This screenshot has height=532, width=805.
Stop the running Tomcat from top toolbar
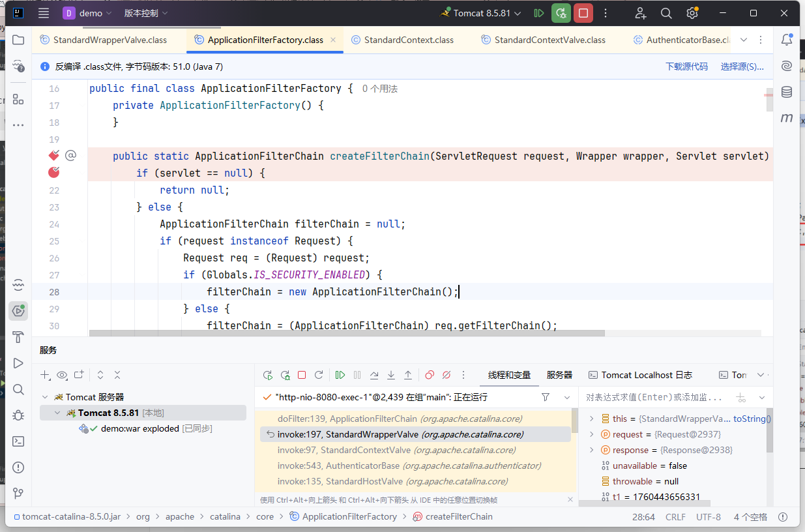(x=583, y=13)
